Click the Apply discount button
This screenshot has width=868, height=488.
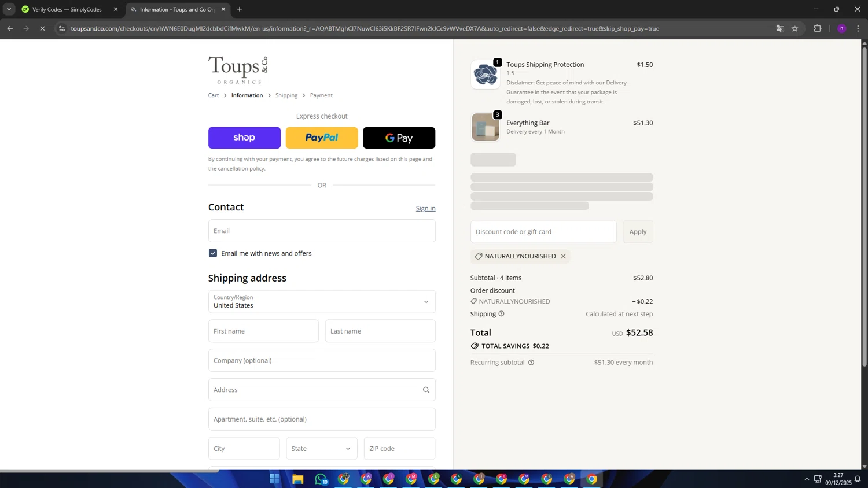(638, 232)
